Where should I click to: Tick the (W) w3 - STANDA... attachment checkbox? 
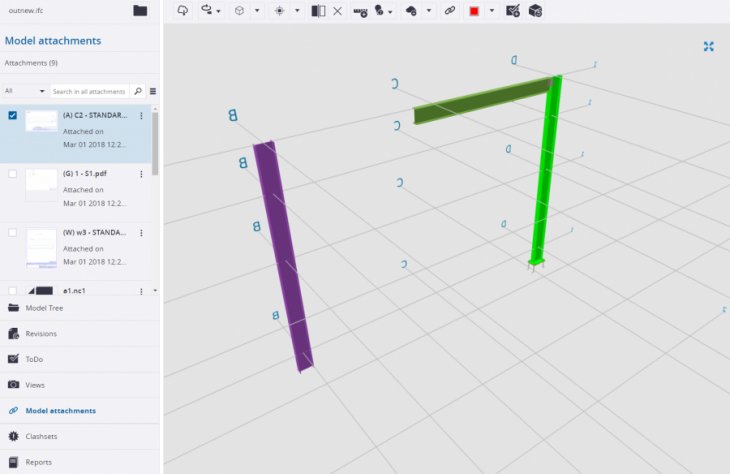pos(12,232)
